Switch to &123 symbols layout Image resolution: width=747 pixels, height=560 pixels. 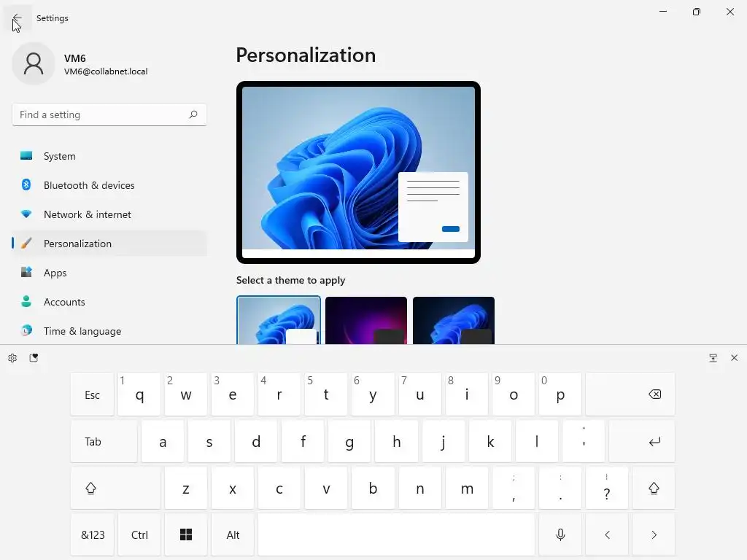click(93, 534)
